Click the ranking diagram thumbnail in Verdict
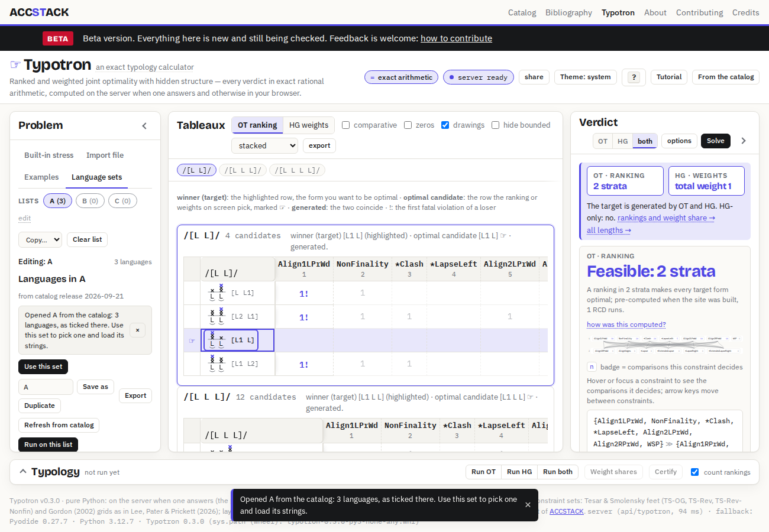The image size is (769, 532). click(664, 345)
